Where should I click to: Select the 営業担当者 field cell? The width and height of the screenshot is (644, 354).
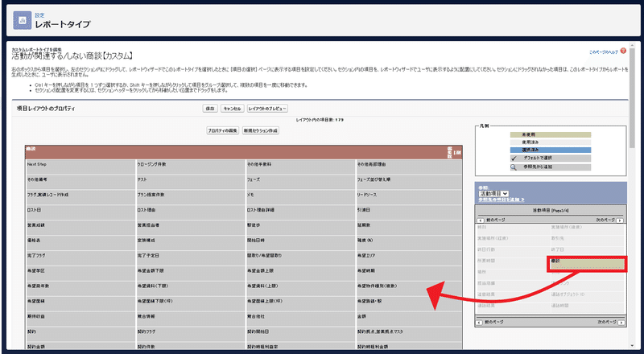pyautogui.click(x=191, y=227)
